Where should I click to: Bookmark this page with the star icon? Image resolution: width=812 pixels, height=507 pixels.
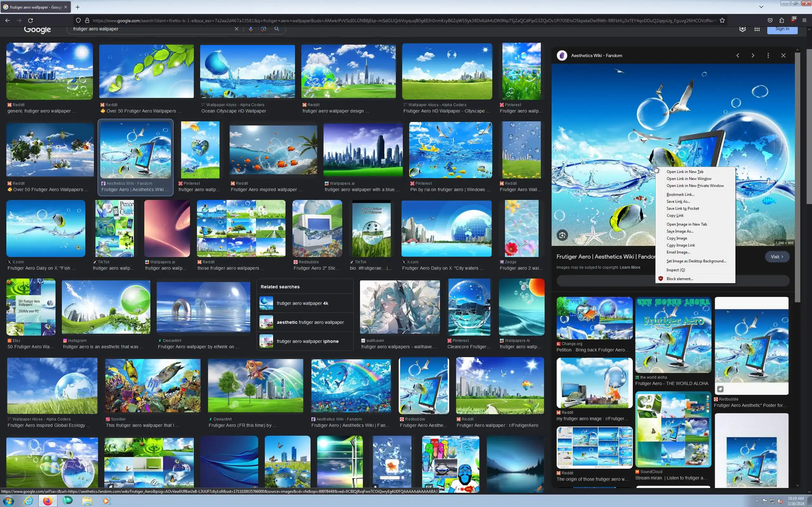pyautogui.click(x=722, y=21)
